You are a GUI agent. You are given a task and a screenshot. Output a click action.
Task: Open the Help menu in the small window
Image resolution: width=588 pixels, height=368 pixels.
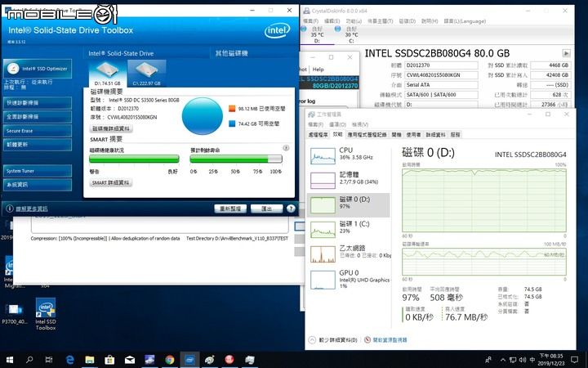[318, 69]
